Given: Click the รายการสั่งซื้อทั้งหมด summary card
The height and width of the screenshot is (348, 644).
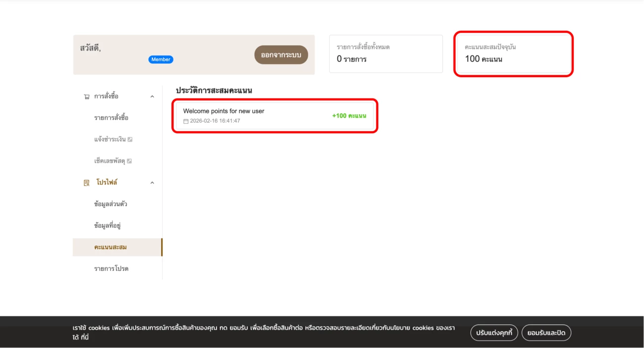Looking at the screenshot, I should click(x=385, y=54).
